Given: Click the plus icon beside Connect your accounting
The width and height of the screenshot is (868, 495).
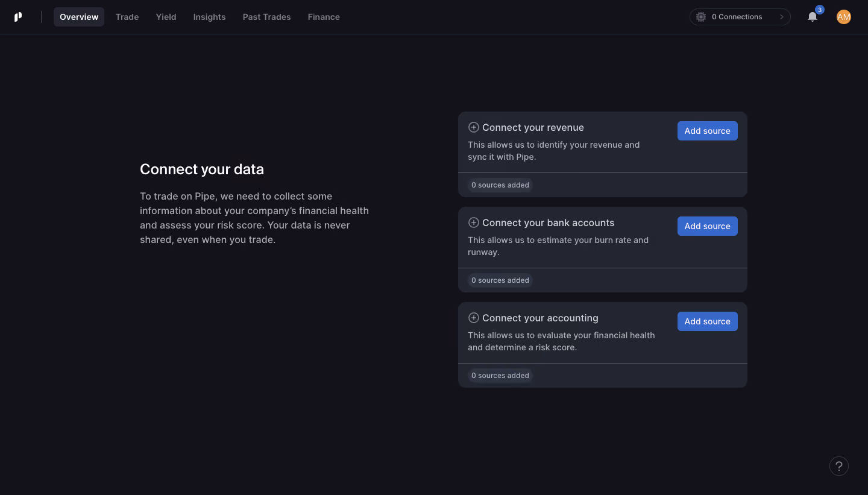Looking at the screenshot, I should point(474,318).
